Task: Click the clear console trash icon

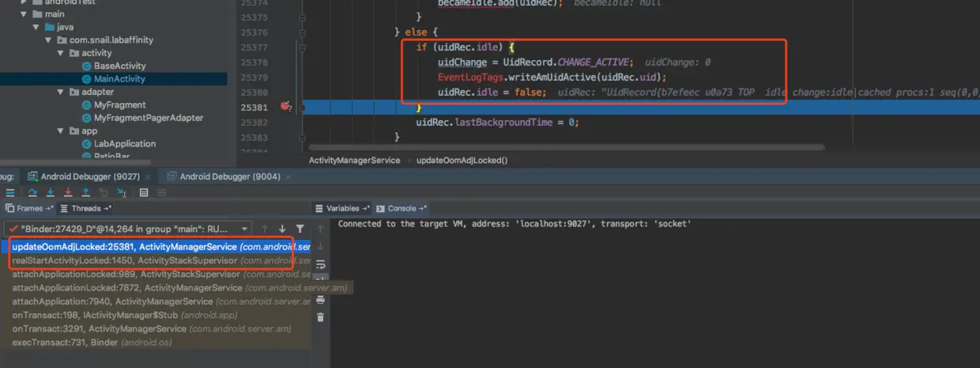Action: [x=321, y=317]
